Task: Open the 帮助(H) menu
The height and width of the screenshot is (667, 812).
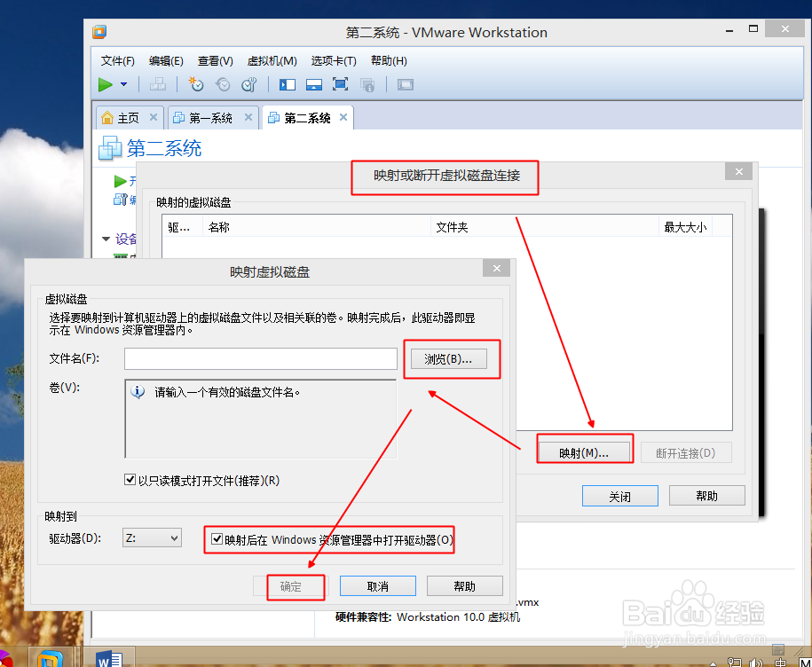Action: pyautogui.click(x=389, y=61)
